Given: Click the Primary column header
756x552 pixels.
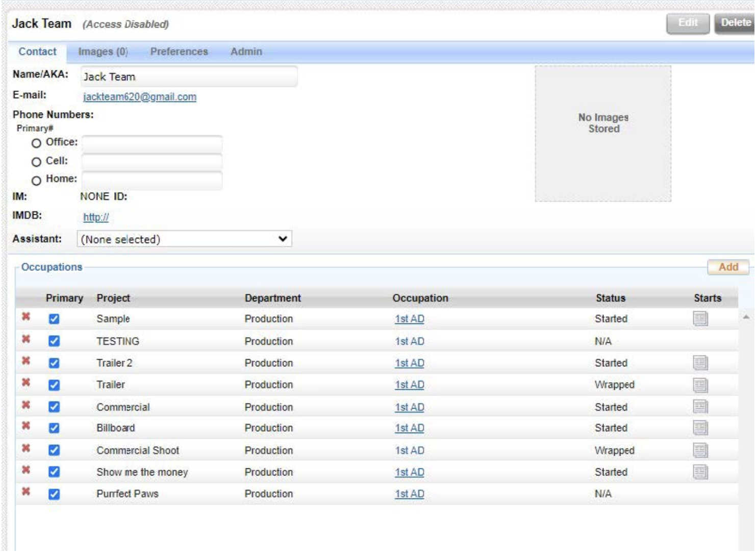Looking at the screenshot, I should tap(64, 298).
